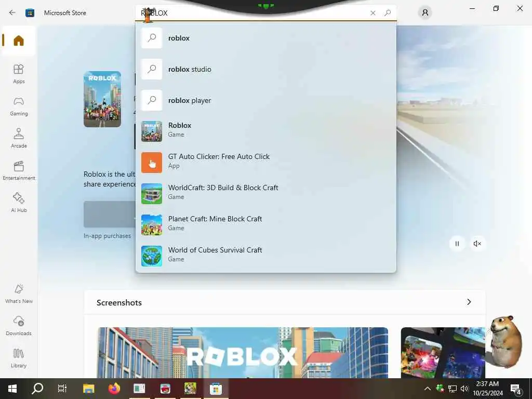Open the AI Hub section

pos(19,203)
